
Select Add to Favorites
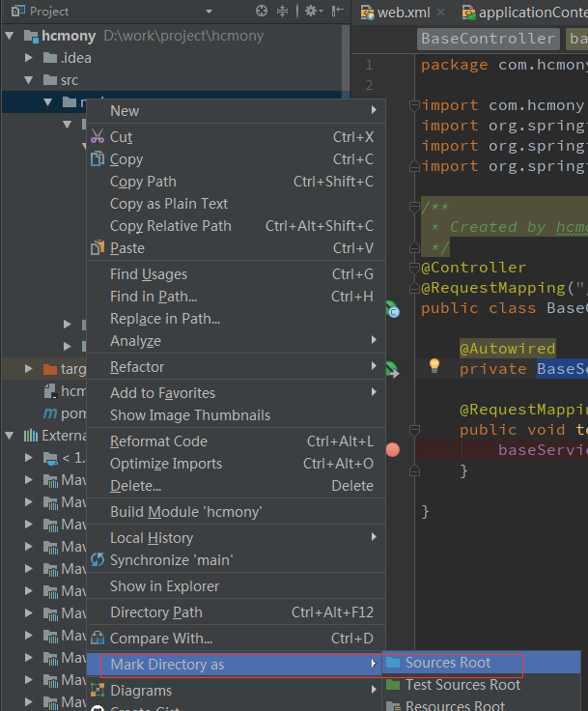point(236,392)
